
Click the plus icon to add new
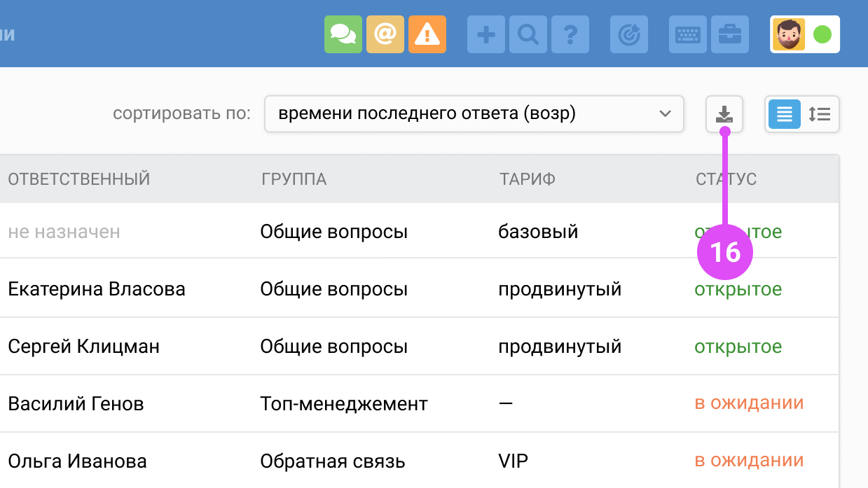pos(485,34)
